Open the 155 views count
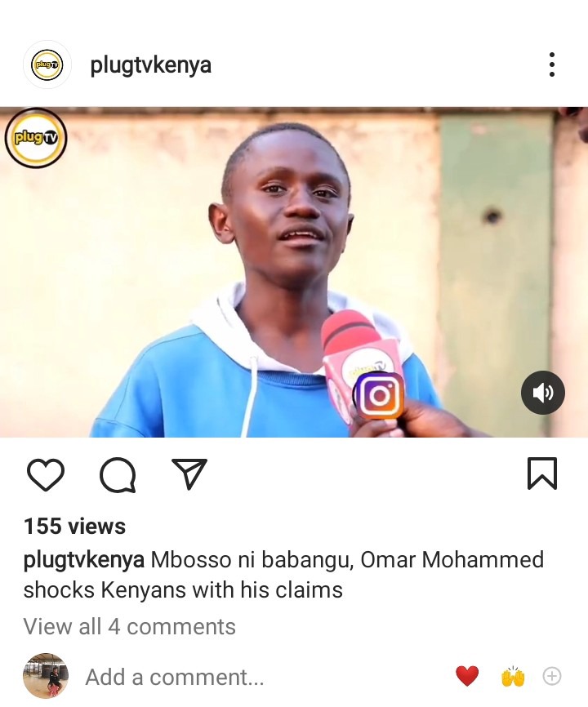The width and height of the screenshot is (588, 707). point(74,527)
